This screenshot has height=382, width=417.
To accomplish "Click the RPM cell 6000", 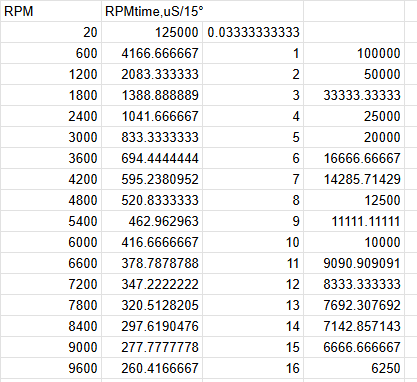I will (51, 242).
